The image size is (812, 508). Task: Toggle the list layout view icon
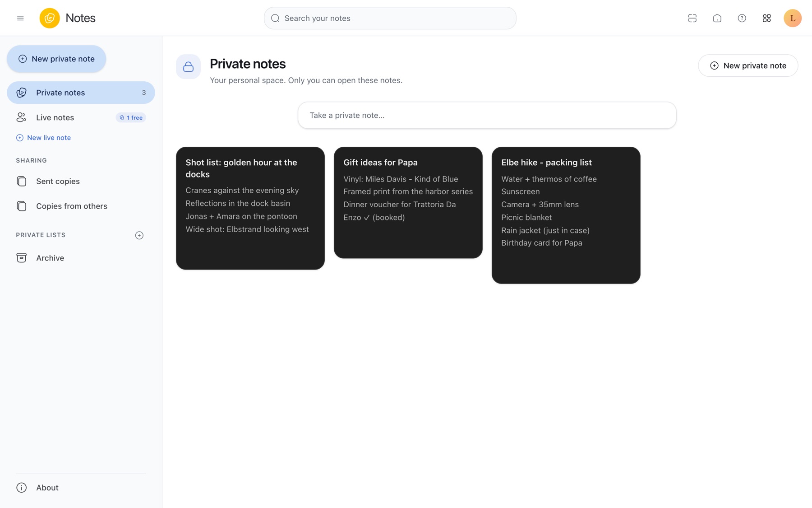692,18
